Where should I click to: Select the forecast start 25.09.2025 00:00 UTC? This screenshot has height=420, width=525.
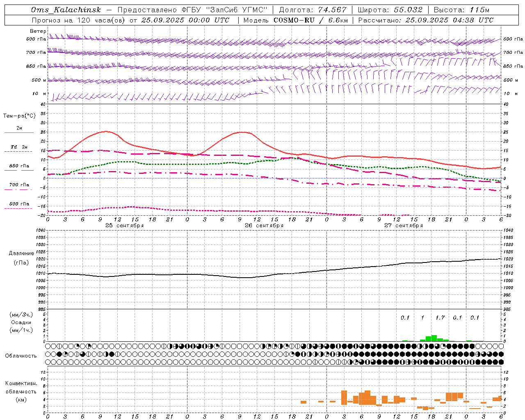tap(185, 20)
